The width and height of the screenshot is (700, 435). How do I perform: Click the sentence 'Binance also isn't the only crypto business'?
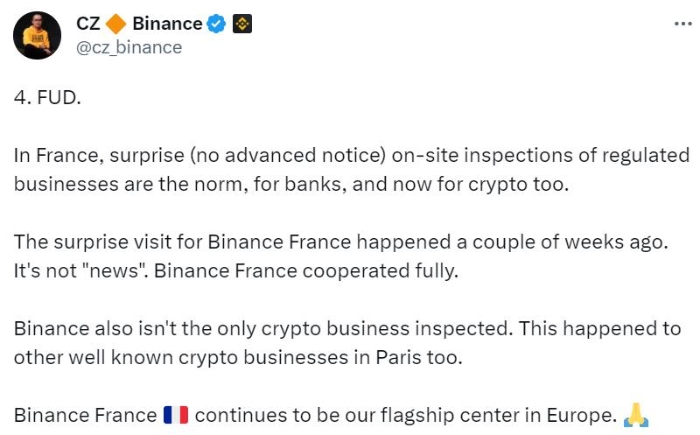[261, 329]
